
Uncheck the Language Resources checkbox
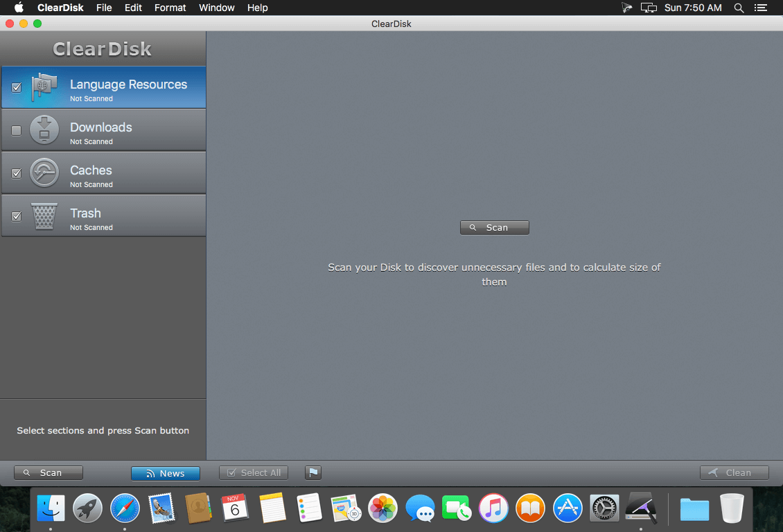pyautogui.click(x=17, y=88)
